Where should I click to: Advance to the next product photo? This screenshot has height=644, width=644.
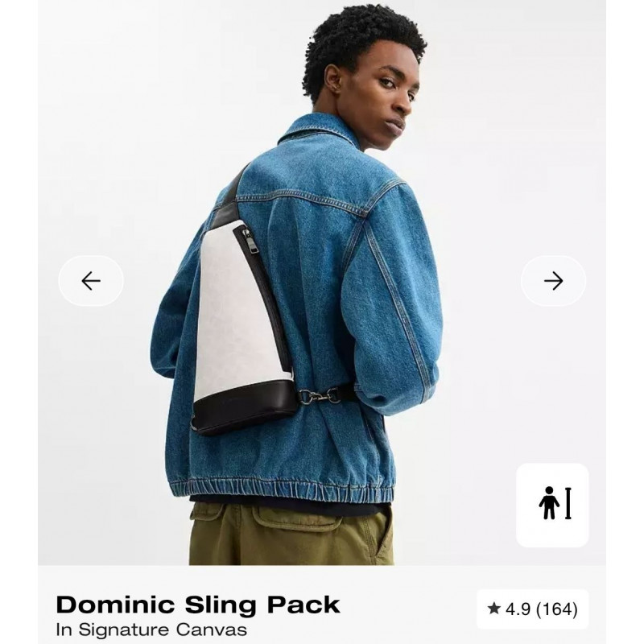[553, 281]
